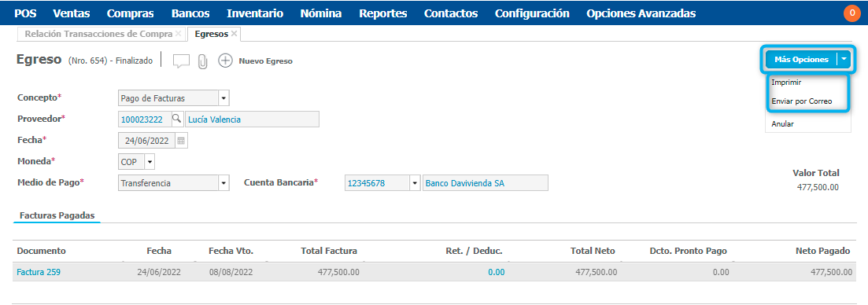The image size is (868, 305).
Task: Click the paperclip attachment icon
Action: [202, 61]
